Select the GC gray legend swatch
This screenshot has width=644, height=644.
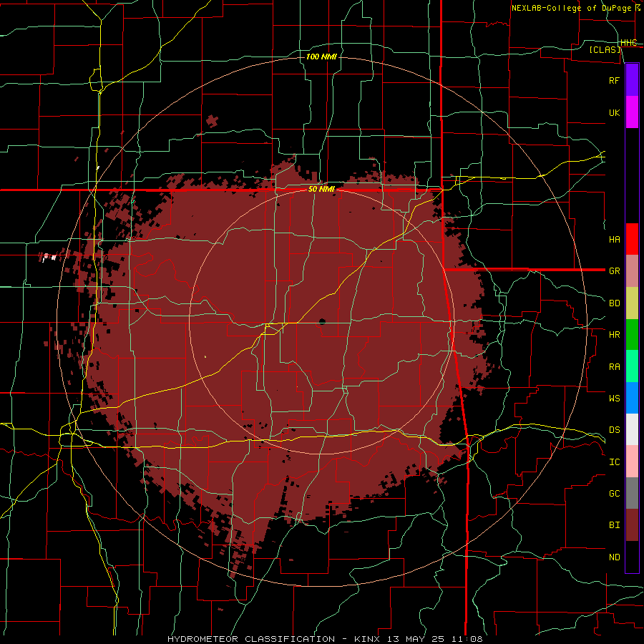point(632,493)
